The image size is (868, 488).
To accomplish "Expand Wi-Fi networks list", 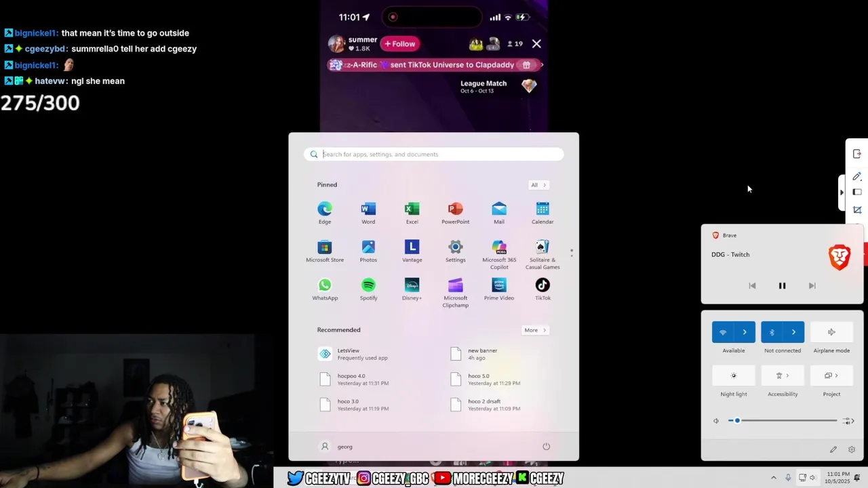I will coord(745,332).
